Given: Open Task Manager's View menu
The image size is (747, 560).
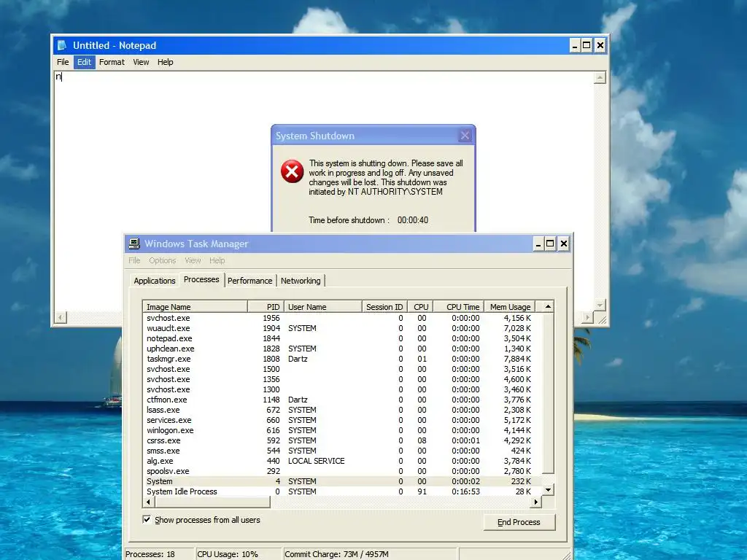Looking at the screenshot, I should 193,260.
